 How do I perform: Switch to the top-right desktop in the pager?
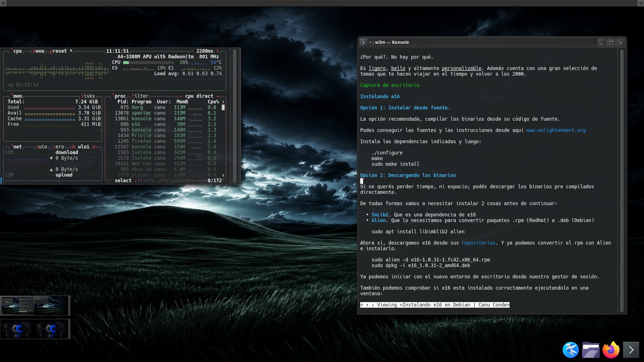[51, 306]
